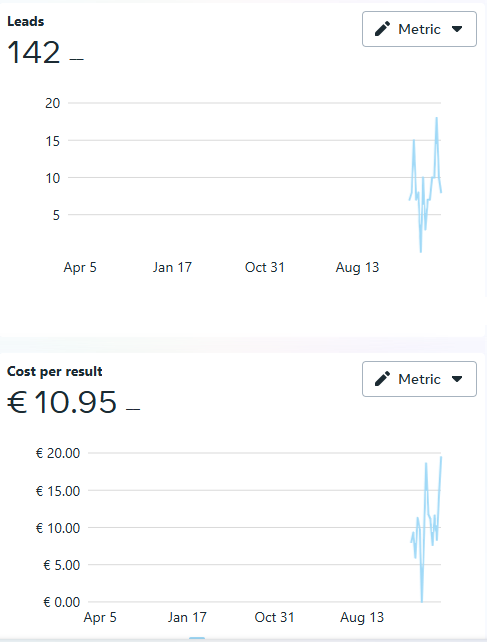Click the lowest dip of the Leads line chart

(421, 251)
